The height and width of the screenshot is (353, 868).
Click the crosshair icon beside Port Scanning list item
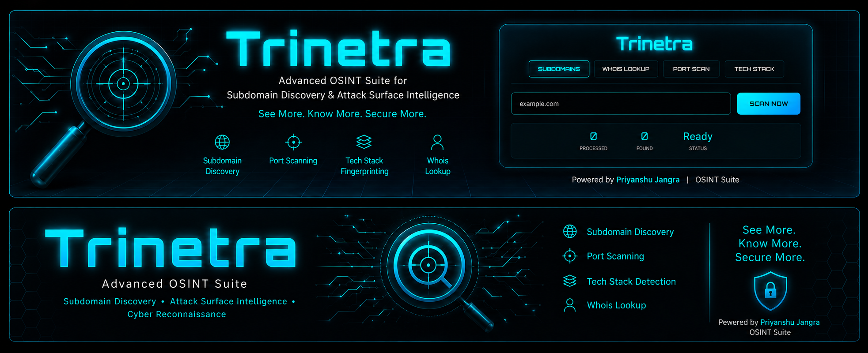(x=570, y=256)
